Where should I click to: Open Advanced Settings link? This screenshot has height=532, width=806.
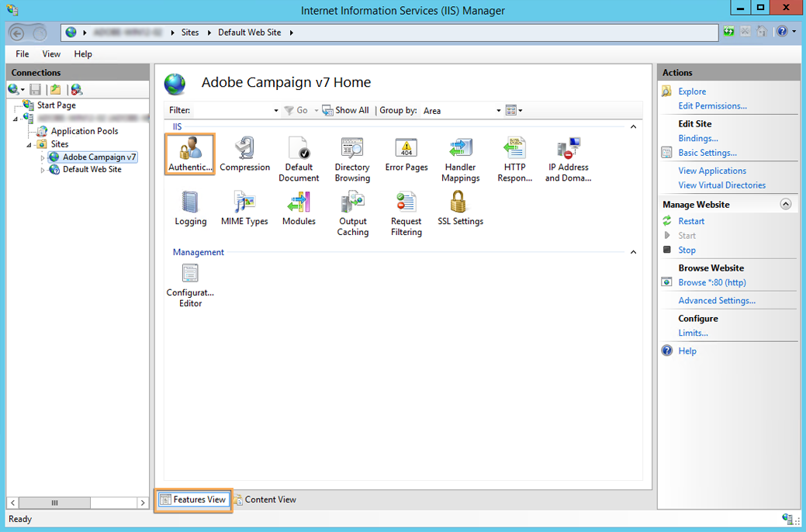click(x=717, y=301)
